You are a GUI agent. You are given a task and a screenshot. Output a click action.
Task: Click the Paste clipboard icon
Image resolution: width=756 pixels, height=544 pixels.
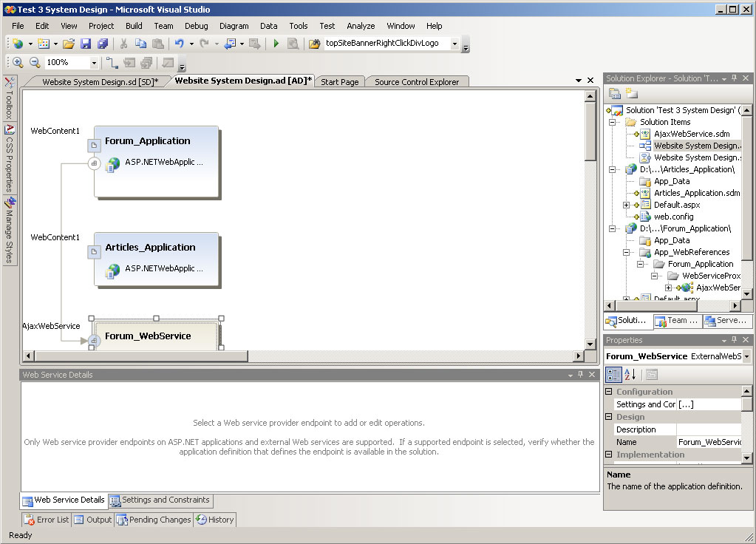coord(157,44)
